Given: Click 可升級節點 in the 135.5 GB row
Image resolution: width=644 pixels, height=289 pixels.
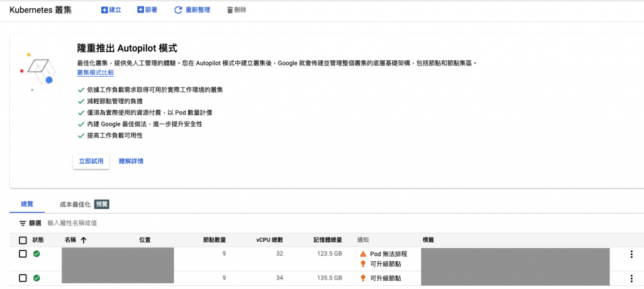Looking at the screenshot, I should 386,278.
